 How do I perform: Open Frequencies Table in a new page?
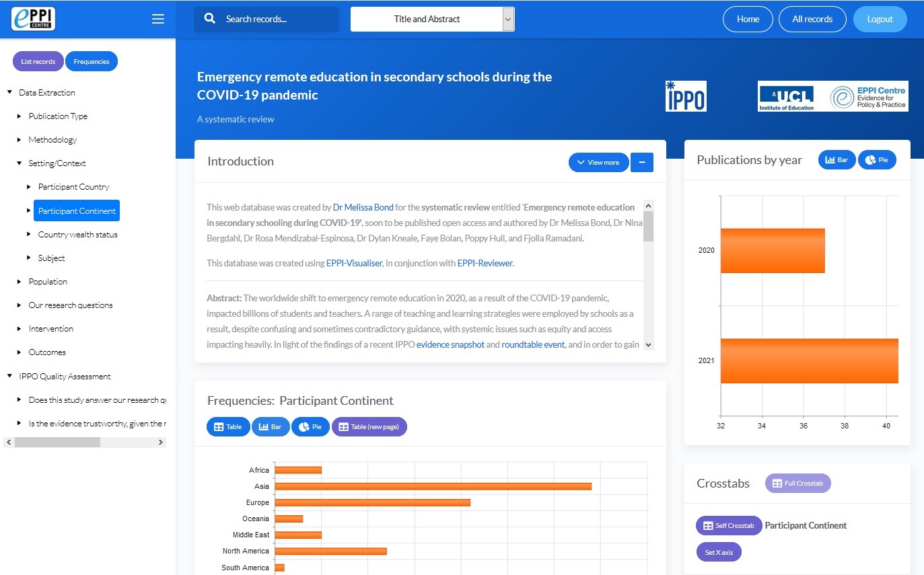point(369,427)
